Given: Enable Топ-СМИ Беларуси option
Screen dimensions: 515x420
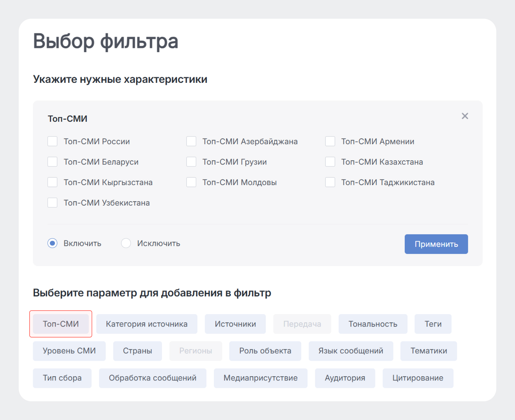Looking at the screenshot, I should pyautogui.click(x=52, y=162).
